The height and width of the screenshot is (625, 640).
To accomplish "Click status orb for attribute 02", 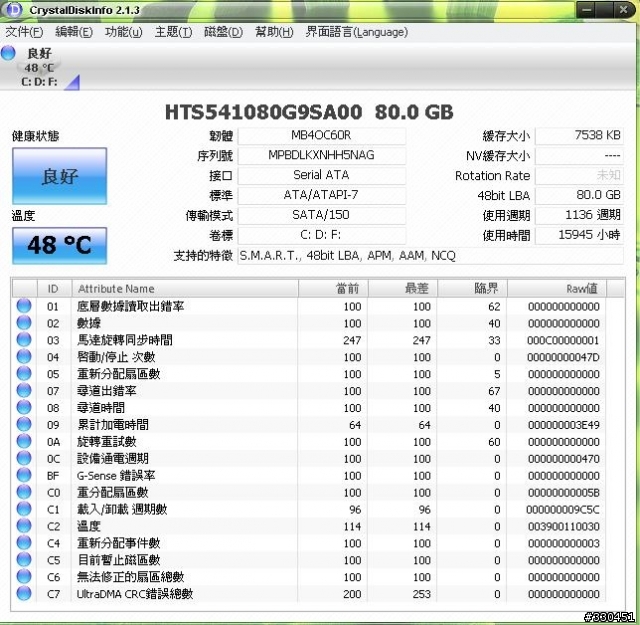I will (x=24, y=323).
